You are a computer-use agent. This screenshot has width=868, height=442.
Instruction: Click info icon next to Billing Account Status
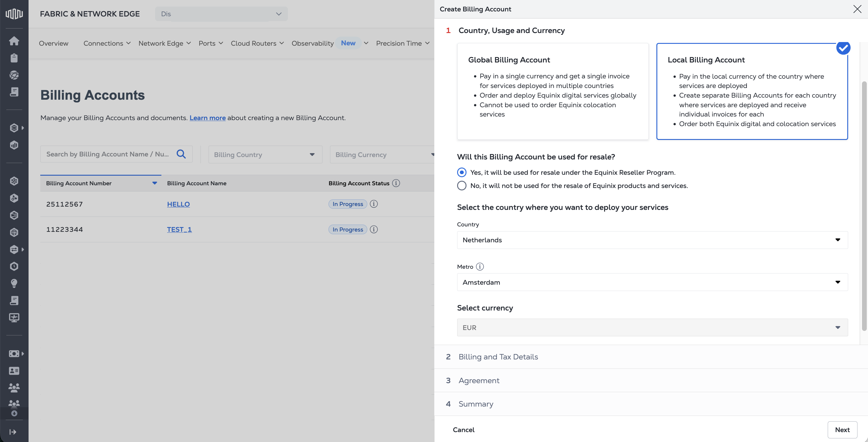396,183
